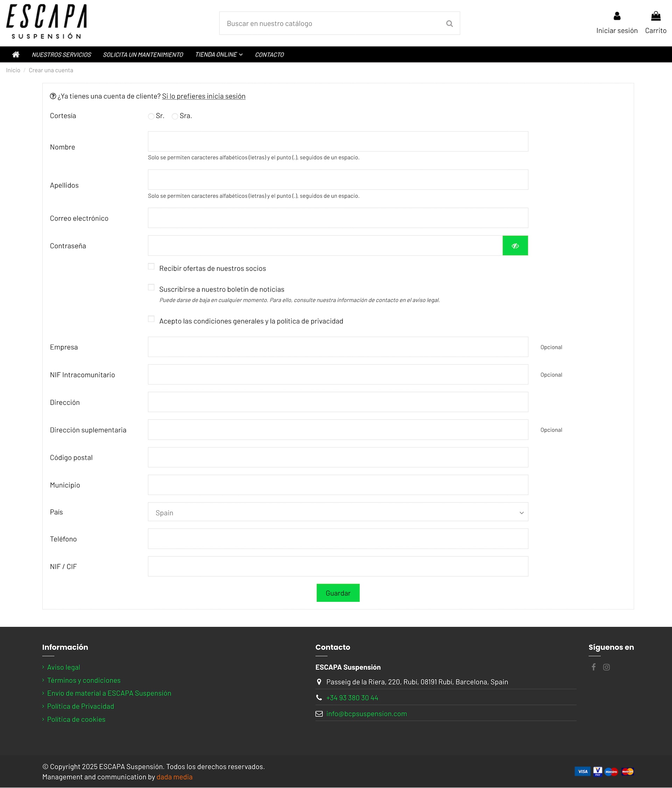This screenshot has width=672, height=788.
Task: Expand the País country dropdown
Action: coord(338,512)
